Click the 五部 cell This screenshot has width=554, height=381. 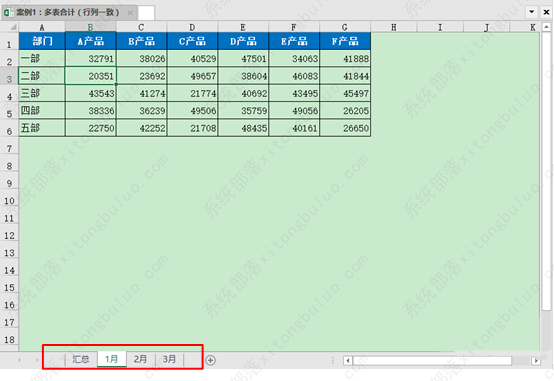42,128
